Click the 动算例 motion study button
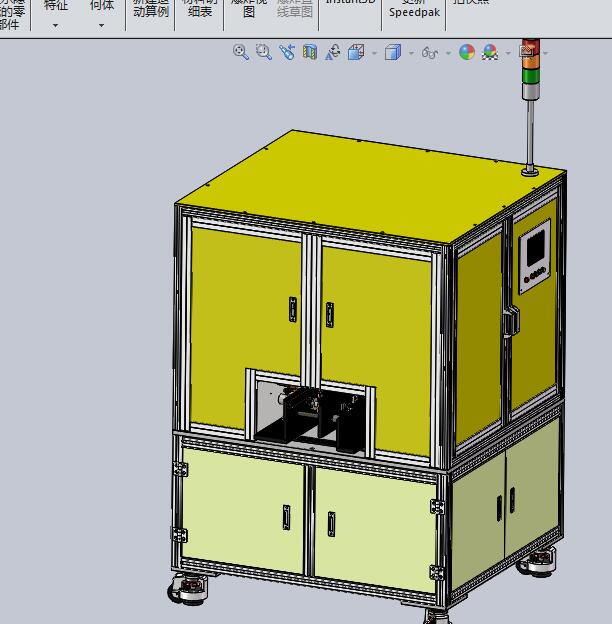 [151, 9]
